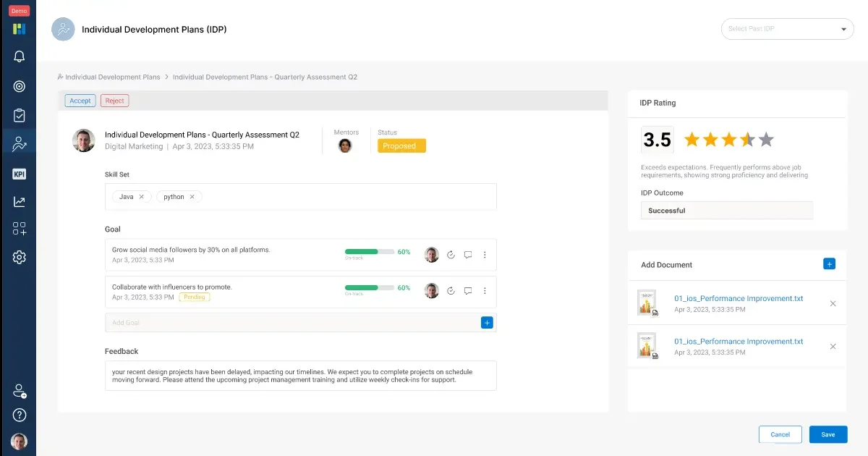868x456 pixels.
Task: Remove the python skill tag
Action: [192, 197]
